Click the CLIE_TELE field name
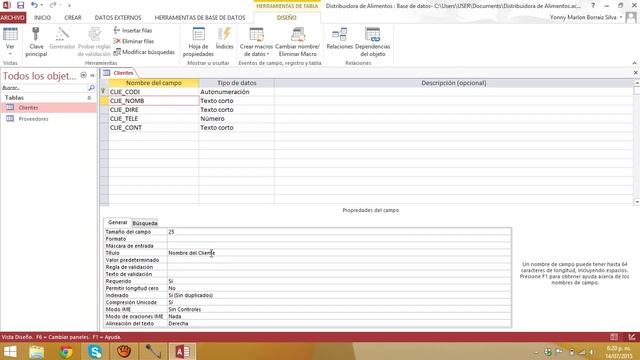This screenshot has width=640, height=360. tap(153, 119)
